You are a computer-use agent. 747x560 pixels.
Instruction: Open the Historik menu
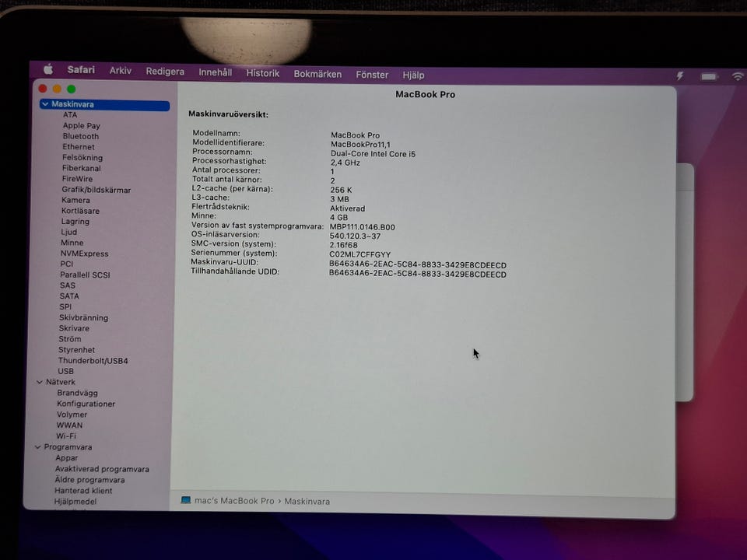[262, 73]
